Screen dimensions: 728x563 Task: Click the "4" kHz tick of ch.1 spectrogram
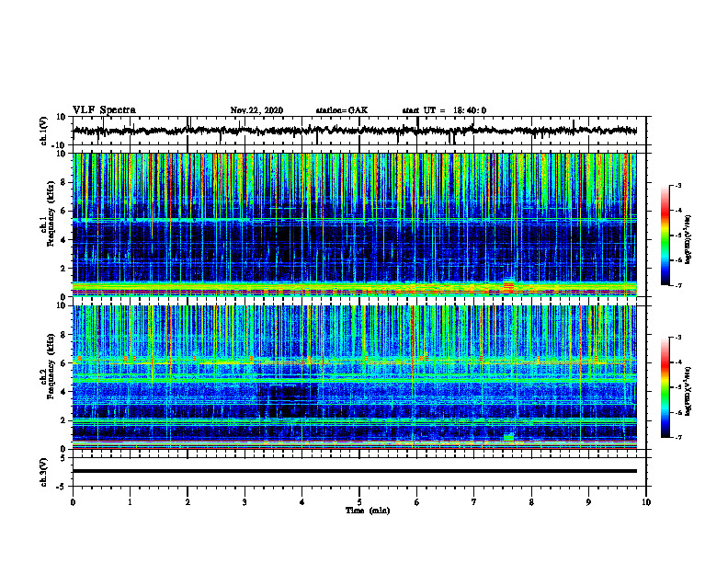[63, 240]
